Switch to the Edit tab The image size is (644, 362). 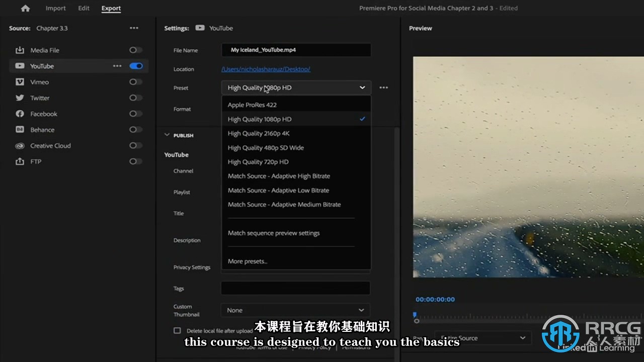coord(84,8)
